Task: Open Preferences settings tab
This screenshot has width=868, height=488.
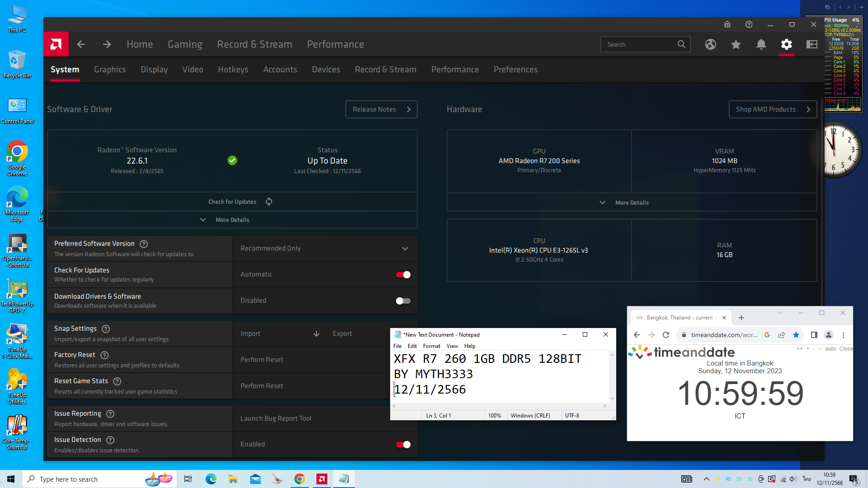Action: (515, 70)
